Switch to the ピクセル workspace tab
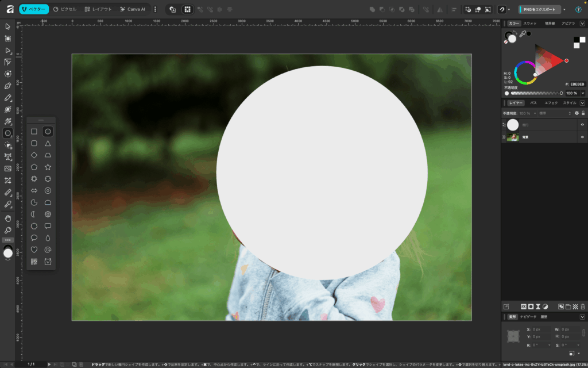 tap(64, 9)
